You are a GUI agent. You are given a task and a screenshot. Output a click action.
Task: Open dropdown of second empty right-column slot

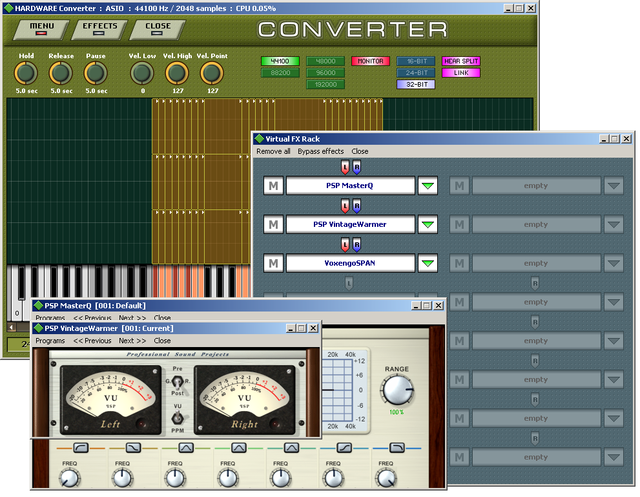point(613,224)
